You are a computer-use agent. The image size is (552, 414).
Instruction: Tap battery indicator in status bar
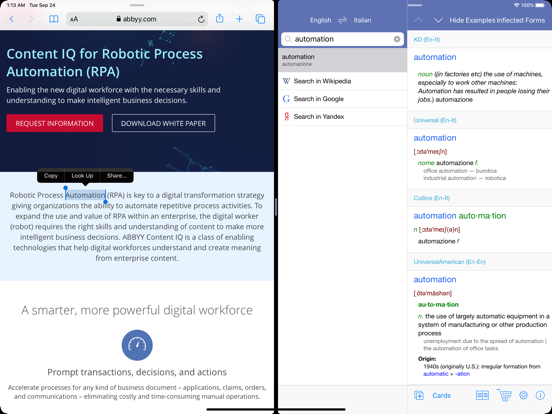click(540, 5)
